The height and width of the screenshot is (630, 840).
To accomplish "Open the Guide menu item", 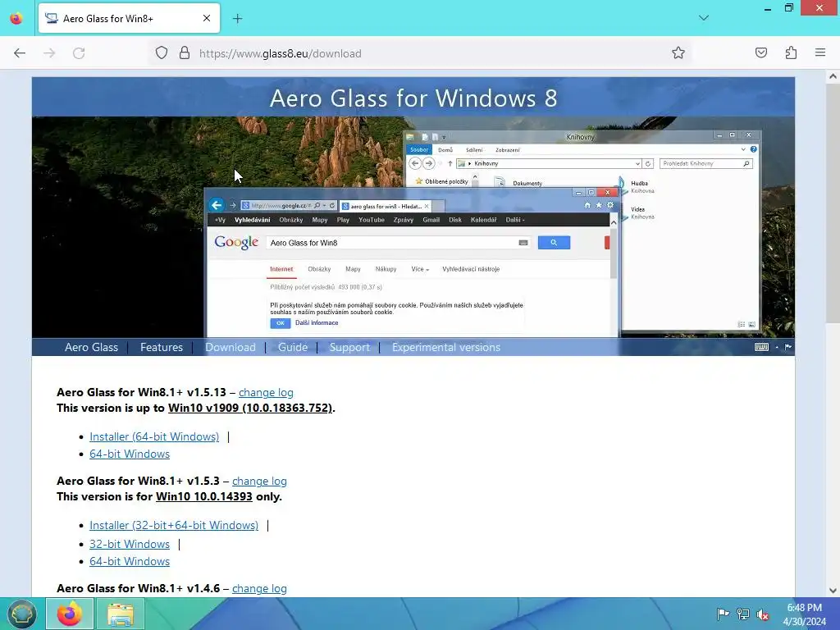I will pyautogui.click(x=293, y=347).
